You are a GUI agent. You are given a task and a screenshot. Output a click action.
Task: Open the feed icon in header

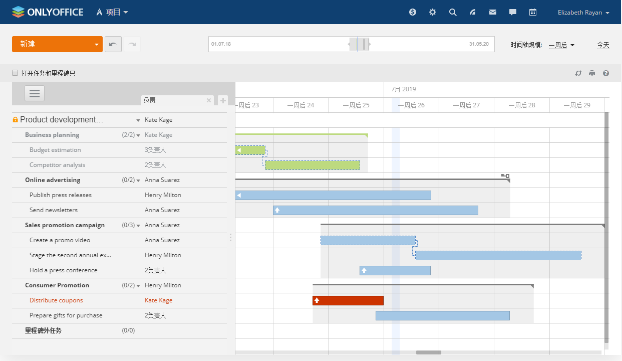tap(472, 12)
